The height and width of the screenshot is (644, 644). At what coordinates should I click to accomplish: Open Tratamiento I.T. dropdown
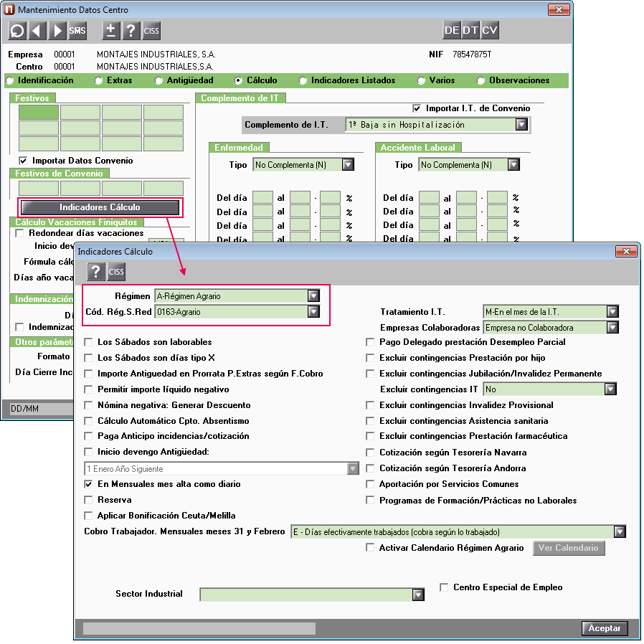point(612,312)
